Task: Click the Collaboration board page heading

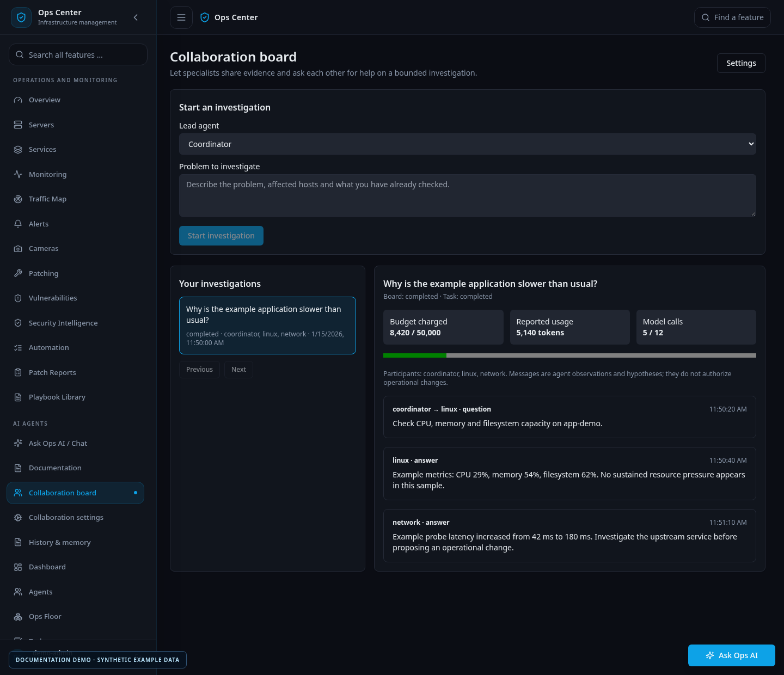Action: pyautogui.click(x=233, y=57)
